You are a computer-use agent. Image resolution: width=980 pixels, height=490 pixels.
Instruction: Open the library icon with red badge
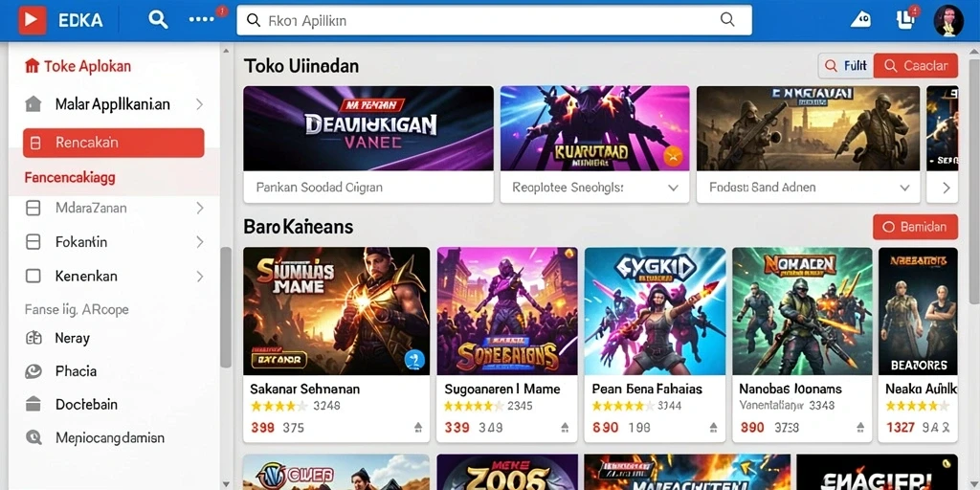tap(905, 20)
